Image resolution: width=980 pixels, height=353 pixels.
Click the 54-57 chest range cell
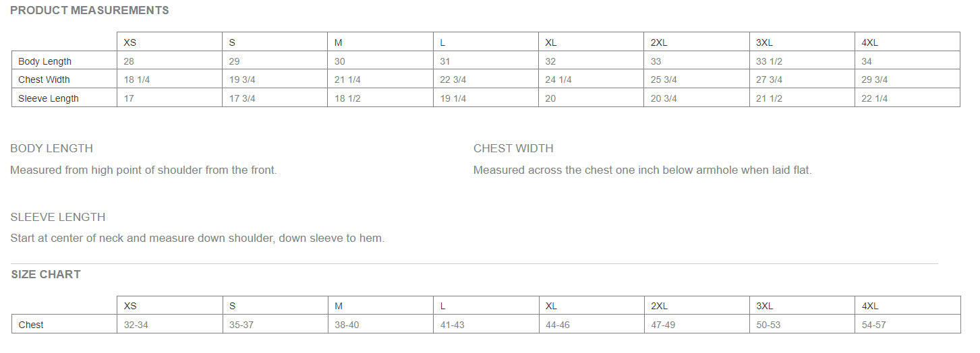(x=874, y=325)
